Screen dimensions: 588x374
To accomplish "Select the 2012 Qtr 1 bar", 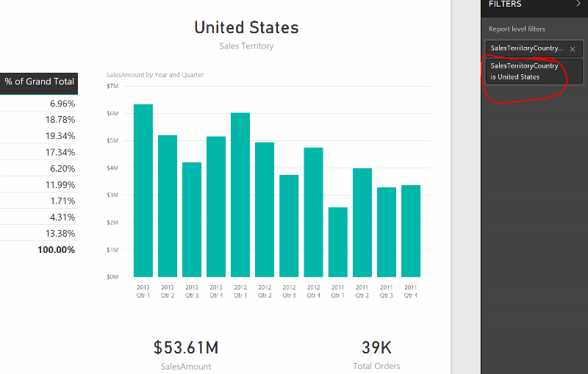I will pos(240,195).
